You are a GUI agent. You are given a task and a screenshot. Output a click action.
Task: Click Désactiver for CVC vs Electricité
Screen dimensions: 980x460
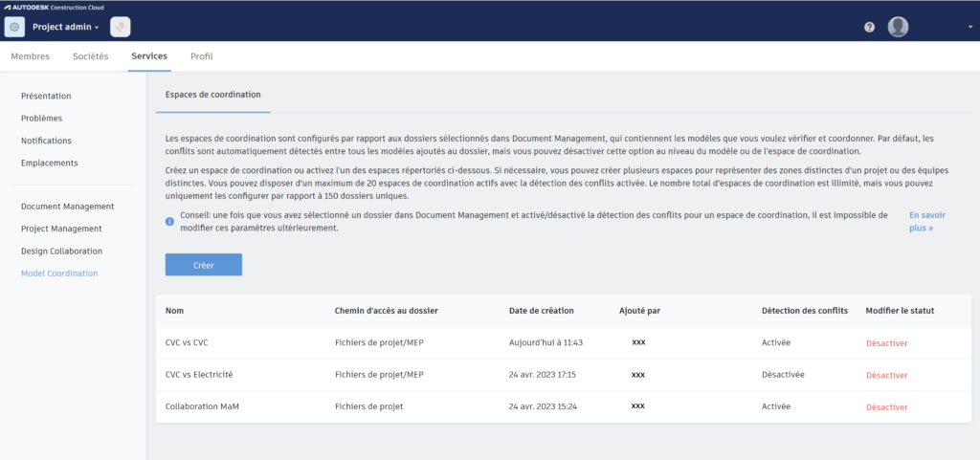pyautogui.click(x=886, y=375)
